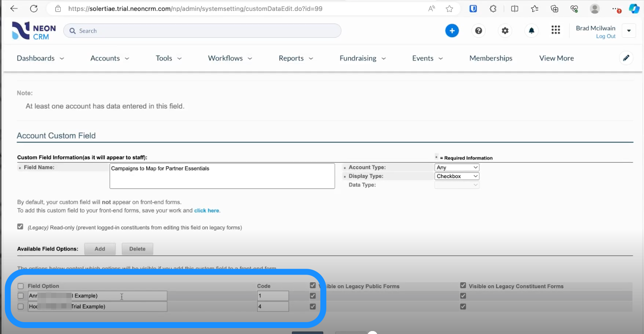644x334 pixels.
Task: Open the Fundraising menu
Action: 363,58
